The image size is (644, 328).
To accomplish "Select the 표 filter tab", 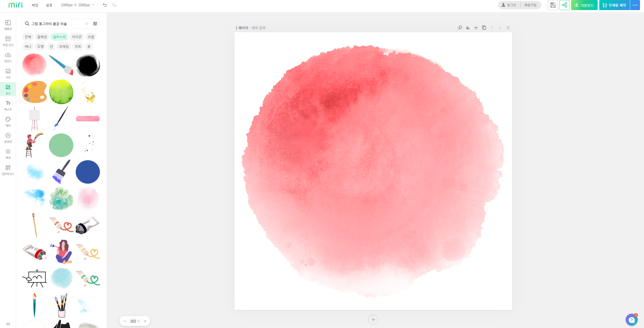I will (89, 46).
